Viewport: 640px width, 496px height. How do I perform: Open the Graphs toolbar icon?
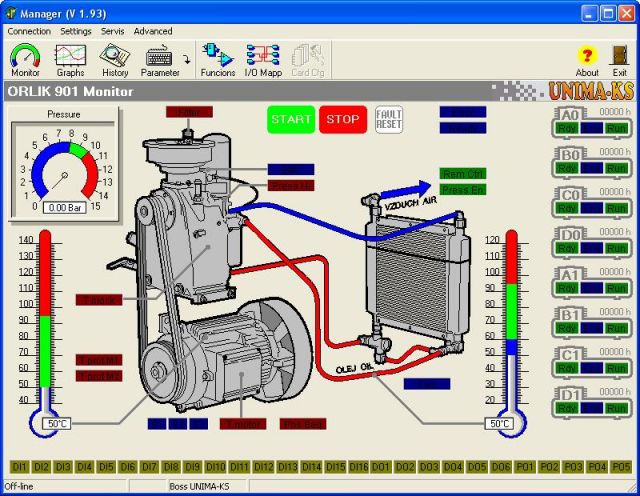tap(70, 60)
